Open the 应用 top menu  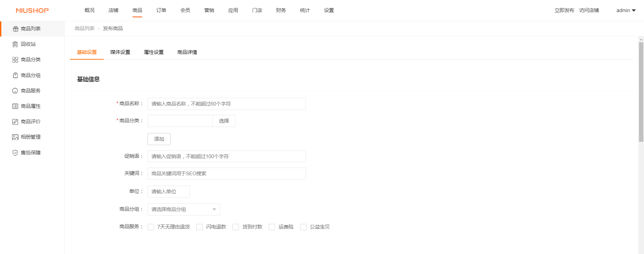233,10
